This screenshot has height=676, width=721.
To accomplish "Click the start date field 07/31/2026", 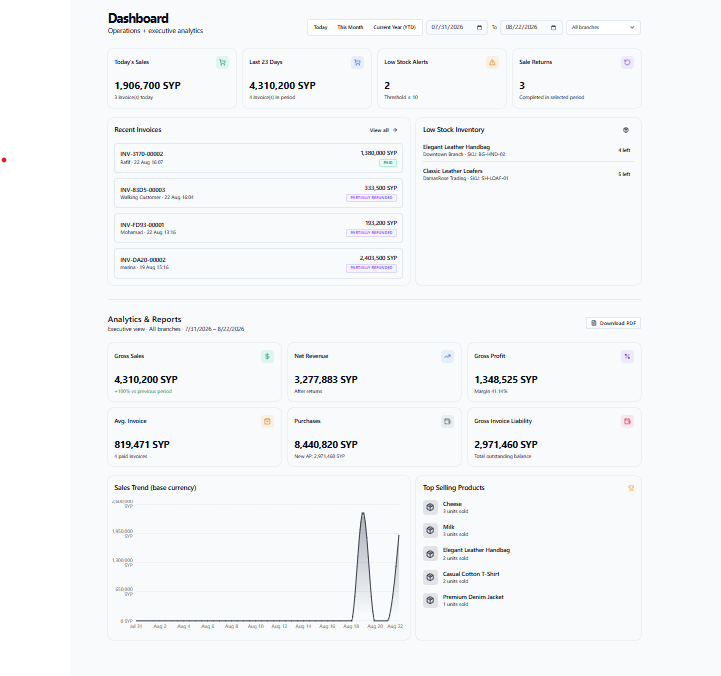I will pos(457,28).
